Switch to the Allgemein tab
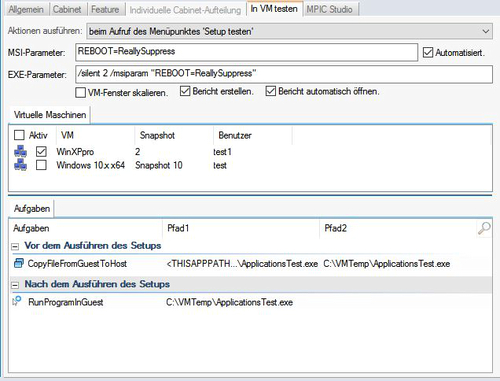The image size is (500, 381). pos(26,9)
